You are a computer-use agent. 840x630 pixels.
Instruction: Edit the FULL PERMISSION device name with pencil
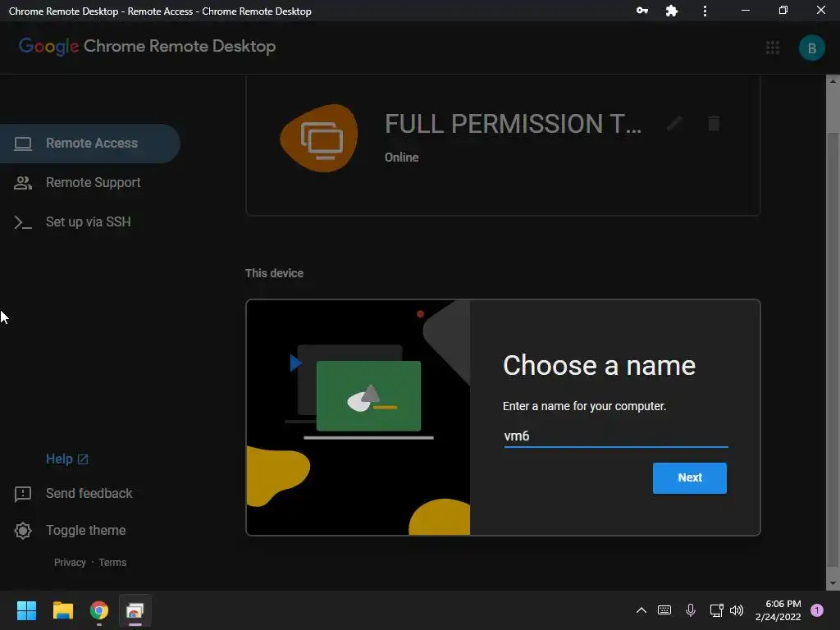click(674, 124)
